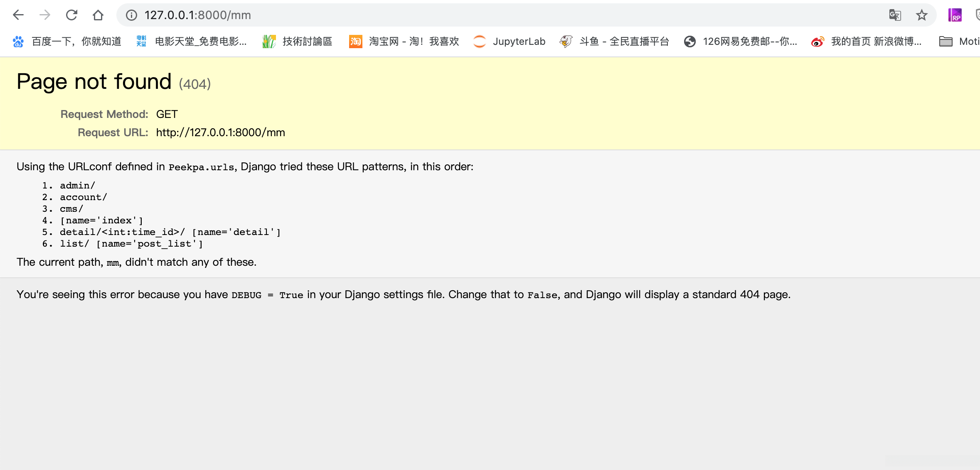Open site information icon in address bar
This screenshot has width=980, height=470.
click(x=131, y=15)
